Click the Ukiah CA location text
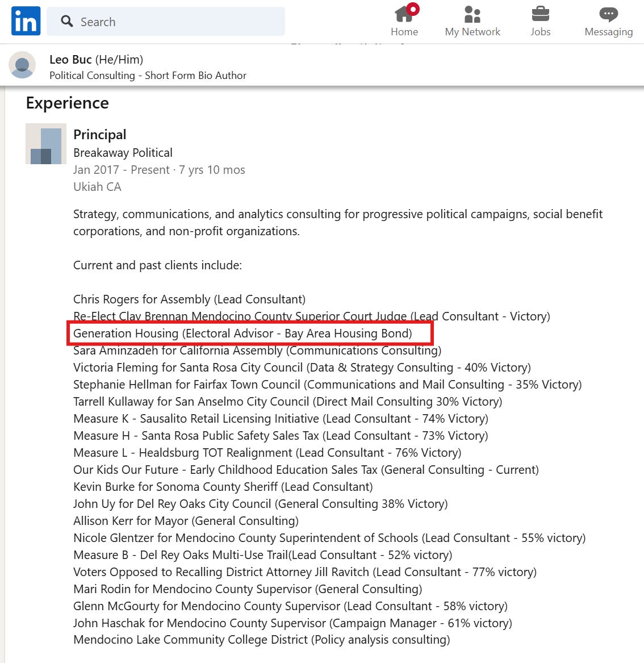This screenshot has height=663, width=644. point(97,187)
